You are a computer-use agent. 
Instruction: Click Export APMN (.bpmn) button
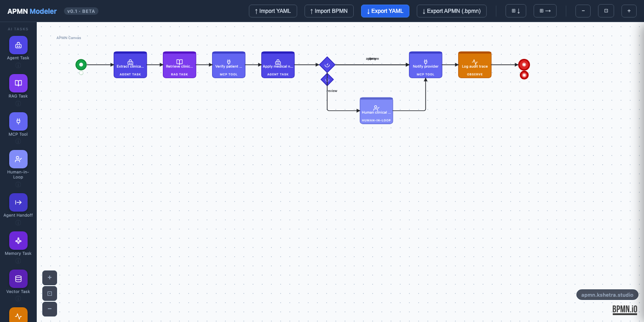click(452, 11)
